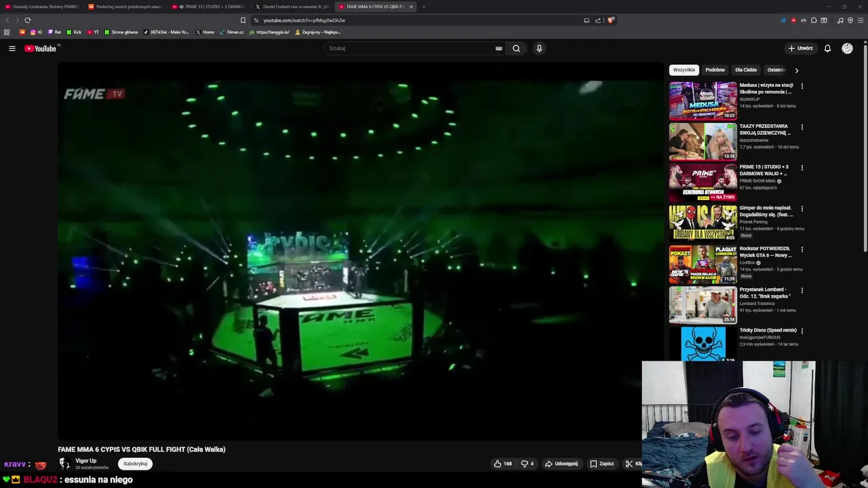Open options for PRIME 15 STUDIO video
The image size is (868, 488).
[802, 167]
